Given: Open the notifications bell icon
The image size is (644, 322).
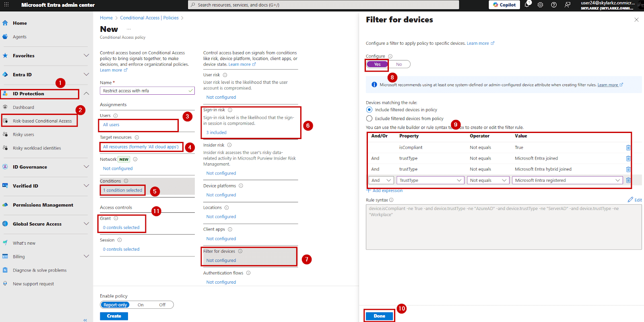Looking at the screenshot, I should click(x=527, y=5).
